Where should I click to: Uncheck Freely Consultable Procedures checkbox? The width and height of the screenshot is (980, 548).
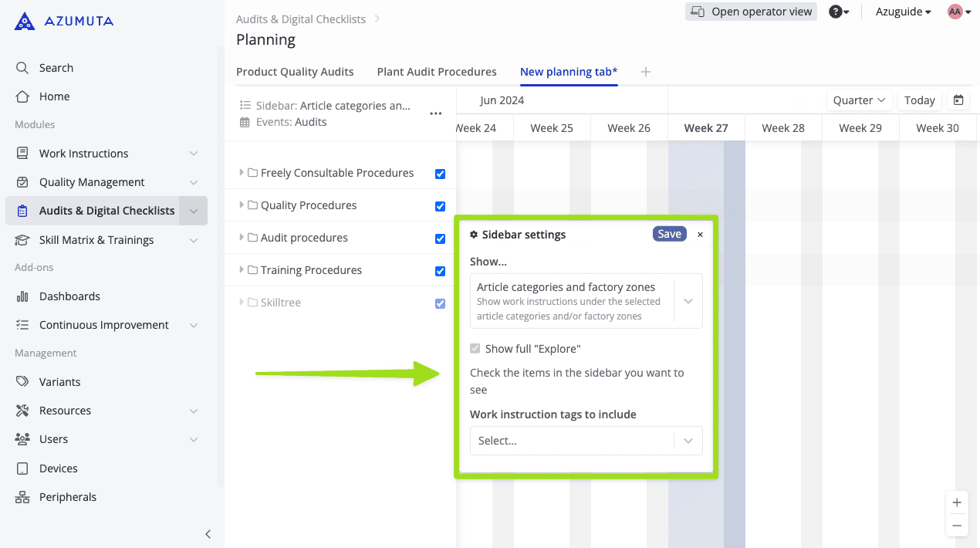pyautogui.click(x=440, y=174)
